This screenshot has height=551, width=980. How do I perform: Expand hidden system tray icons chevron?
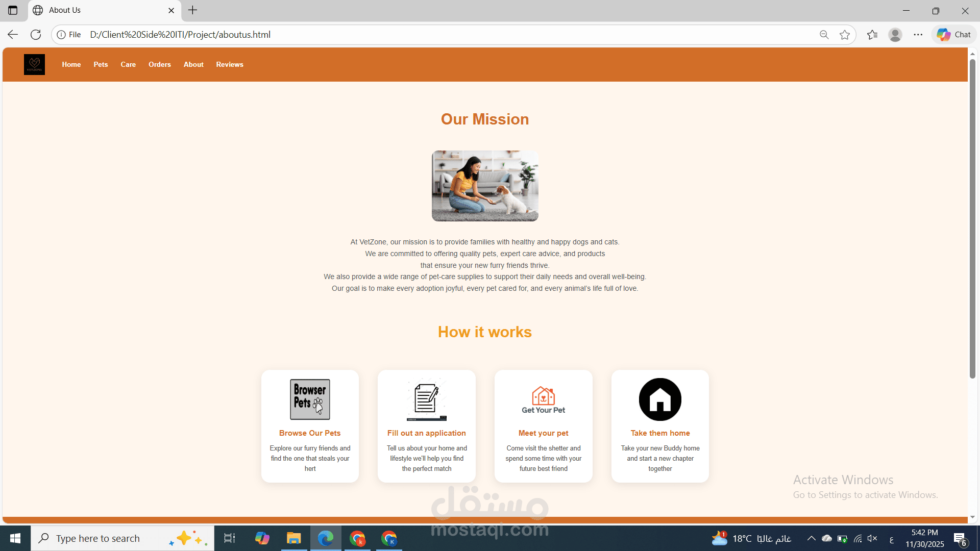[811, 538]
